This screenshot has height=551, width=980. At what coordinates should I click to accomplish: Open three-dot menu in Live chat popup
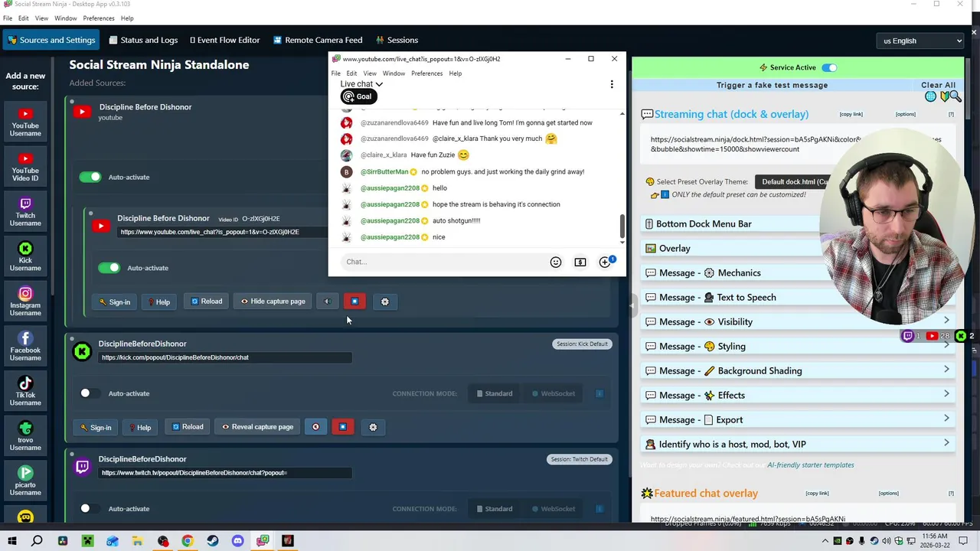click(612, 84)
